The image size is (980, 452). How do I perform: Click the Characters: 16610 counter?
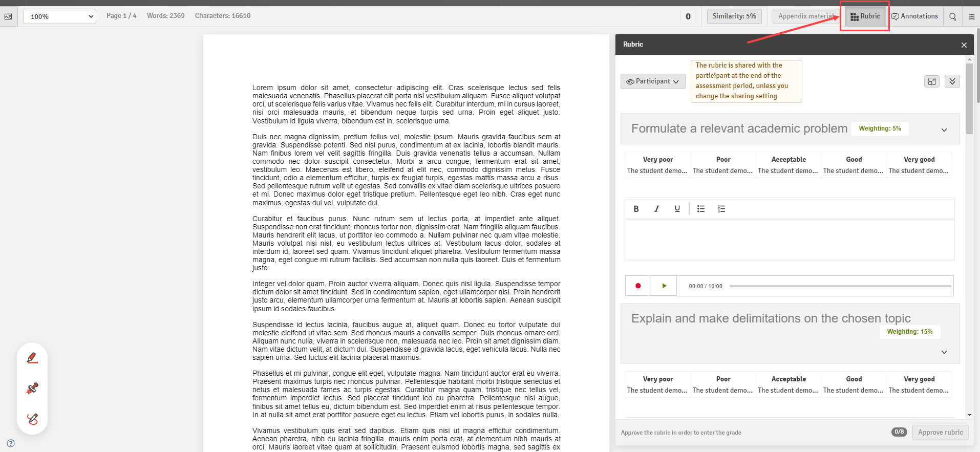click(x=223, y=16)
